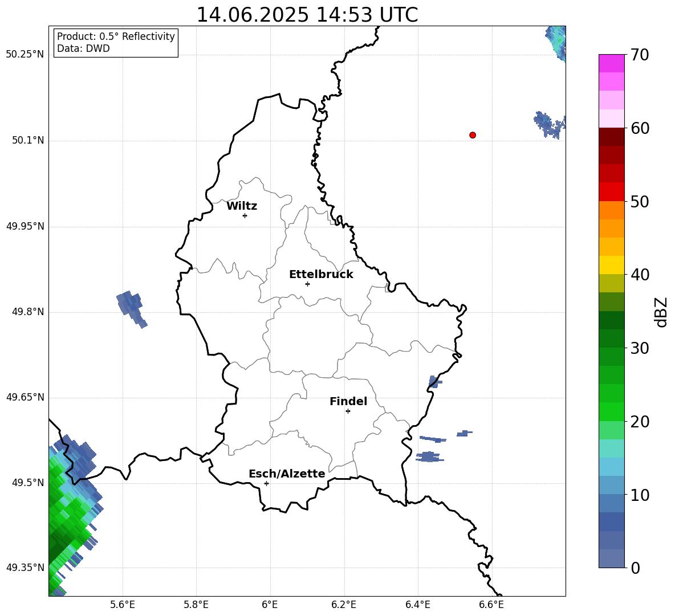Screen dimensions: 675x616
Task: Click the 0 colorbar tick label
Action: click(x=636, y=568)
